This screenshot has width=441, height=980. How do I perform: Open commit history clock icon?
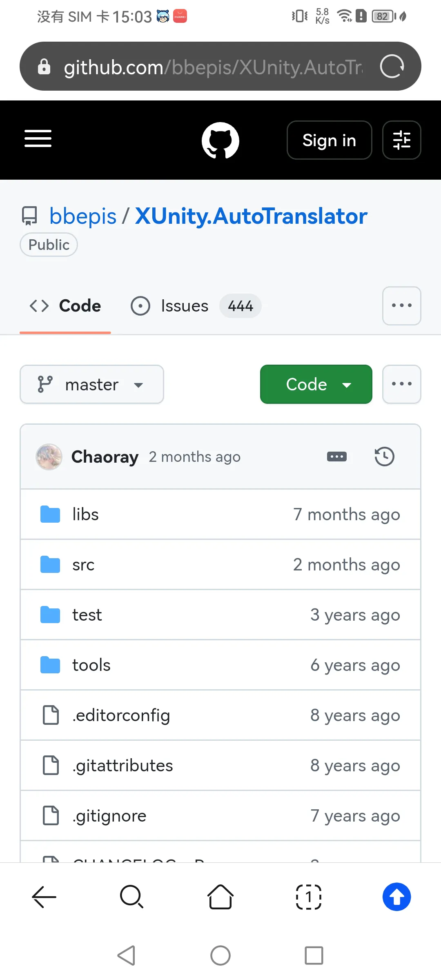384,457
